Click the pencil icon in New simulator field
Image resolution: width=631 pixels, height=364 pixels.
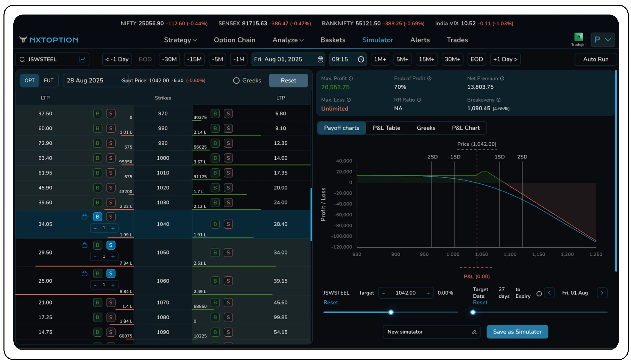pyautogui.click(x=474, y=332)
